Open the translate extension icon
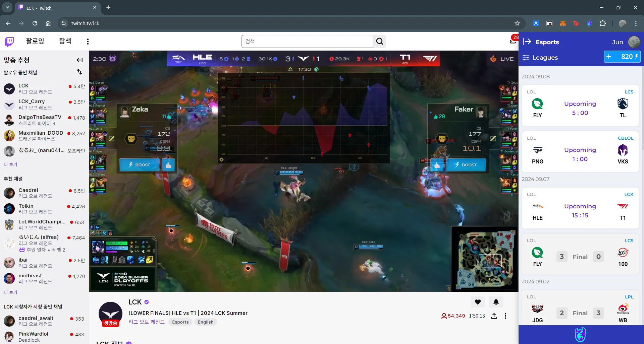Image resolution: width=644 pixels, height=344 pixels. pyautogui.click(x=536, y=23)
